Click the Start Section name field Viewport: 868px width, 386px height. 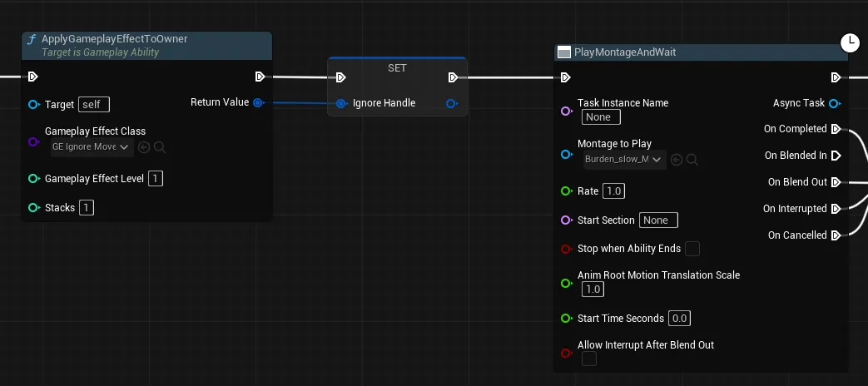[x=659, y=220]
